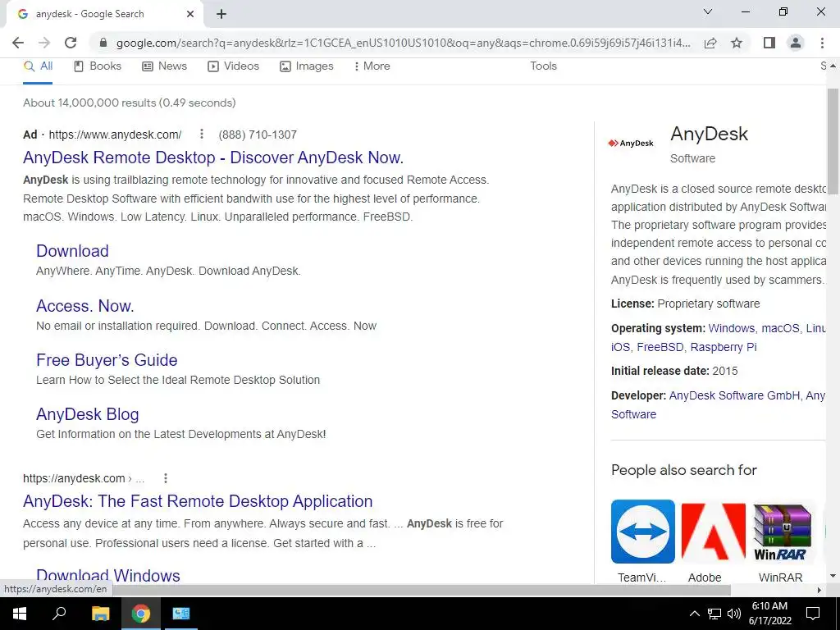Open the AnyDesk Blog link
The height and width of the screenshot is (630, 840).
click(87, 414)
